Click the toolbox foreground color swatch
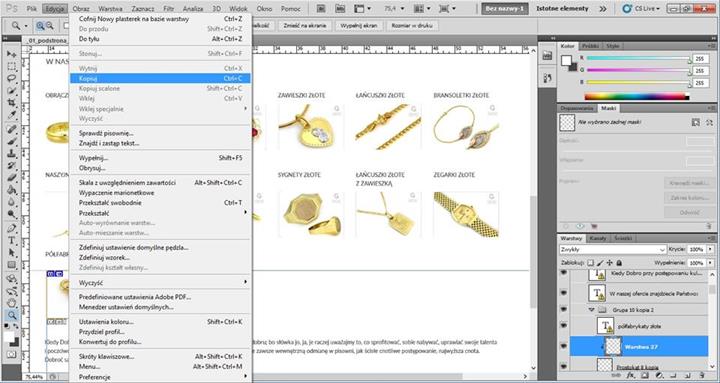Screen dimensions: 720x383 click(9, 337)
